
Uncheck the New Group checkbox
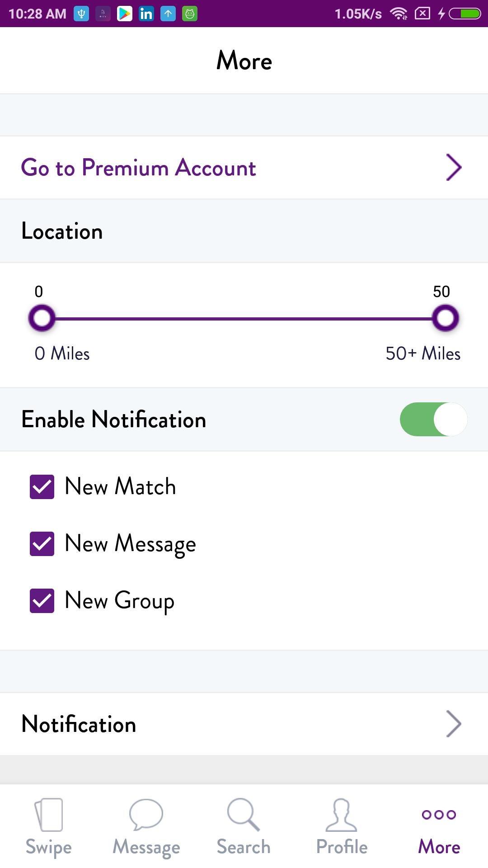coord(42,601)
